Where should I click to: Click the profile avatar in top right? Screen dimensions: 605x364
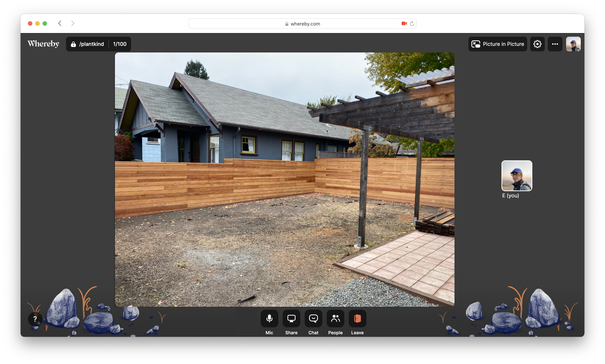pyautogui.click(x=573, y=44)
